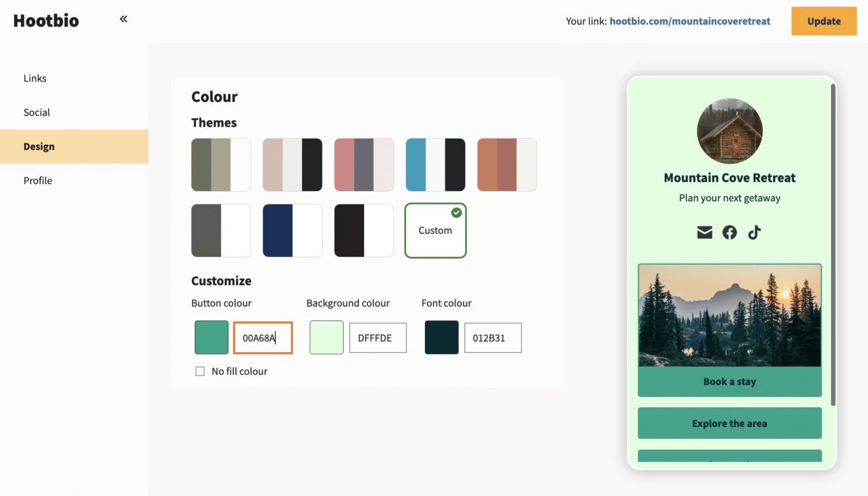Click Explore the area button in preview

[x=729, y=424]
